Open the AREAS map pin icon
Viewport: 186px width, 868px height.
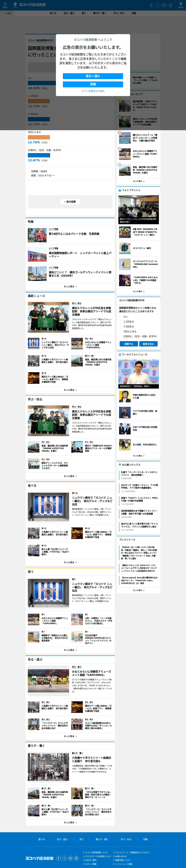pyautogui.click(x=181, y=5)
